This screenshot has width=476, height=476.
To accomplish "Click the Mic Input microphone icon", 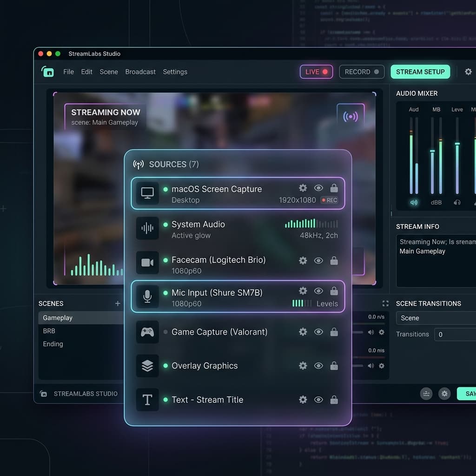I will pos(147,296).
